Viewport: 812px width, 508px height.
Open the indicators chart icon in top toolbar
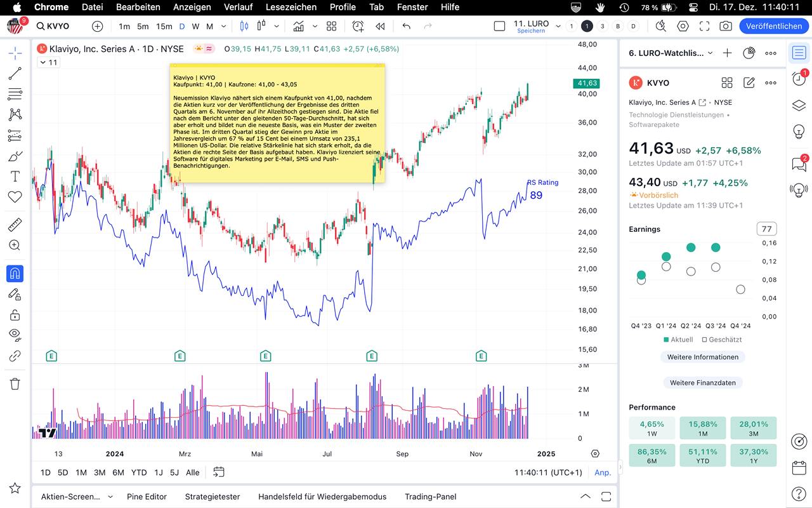tap(298, 26)
